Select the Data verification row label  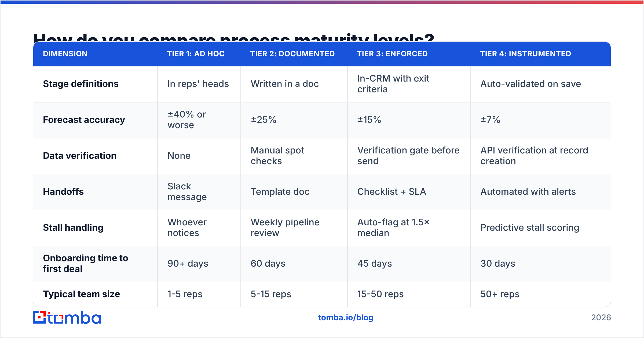[80, 156]
